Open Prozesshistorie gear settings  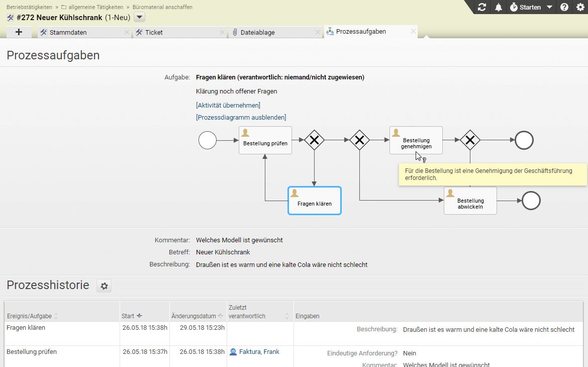[x=104, y=286]
